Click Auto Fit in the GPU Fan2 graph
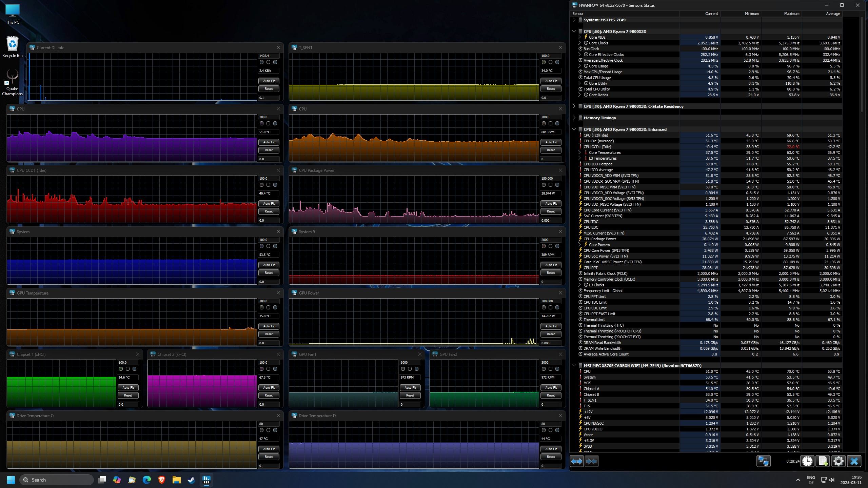This screenshot has width=868, height=488. tap(551, 387)
